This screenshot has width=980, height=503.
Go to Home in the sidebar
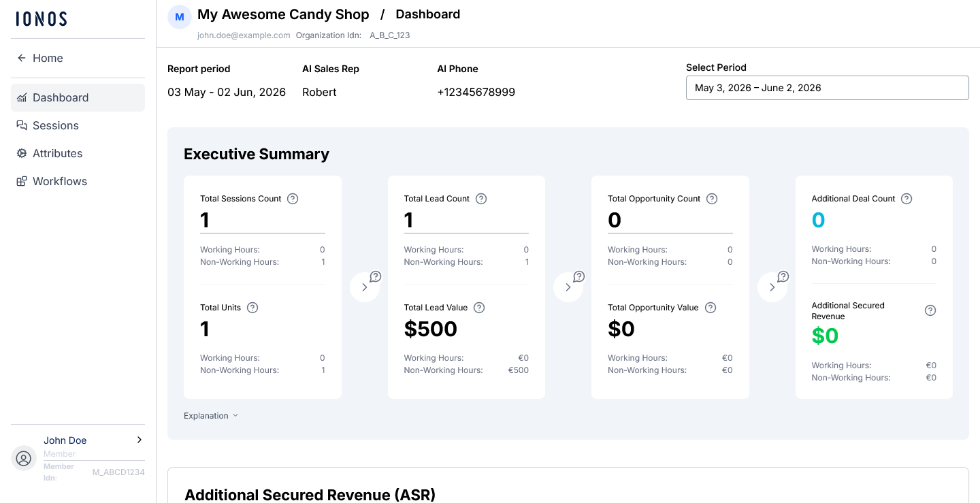[x=78, y=58]
